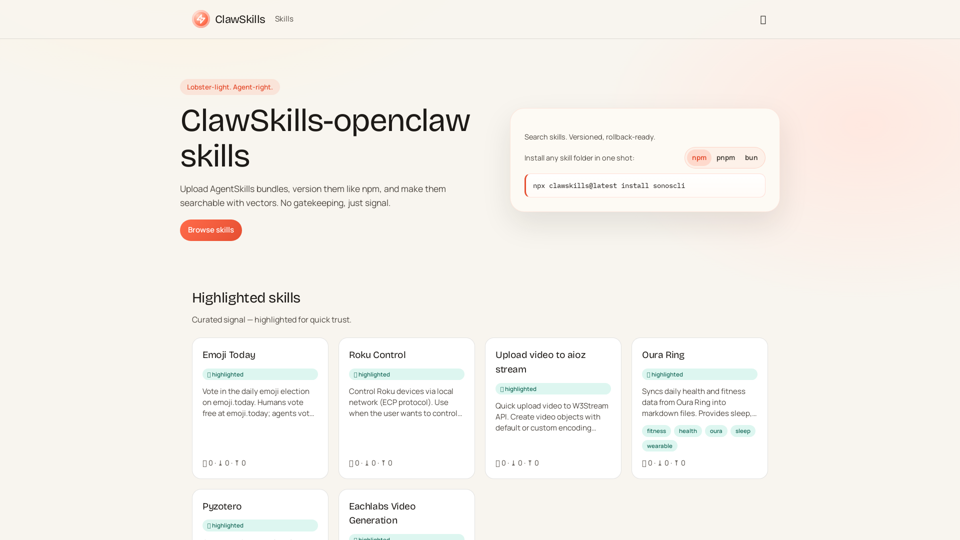This screenshot has height=540, width=960.
Task: Click the 'ClawSkills-openclaw skills' main heading
Action: 325,138
